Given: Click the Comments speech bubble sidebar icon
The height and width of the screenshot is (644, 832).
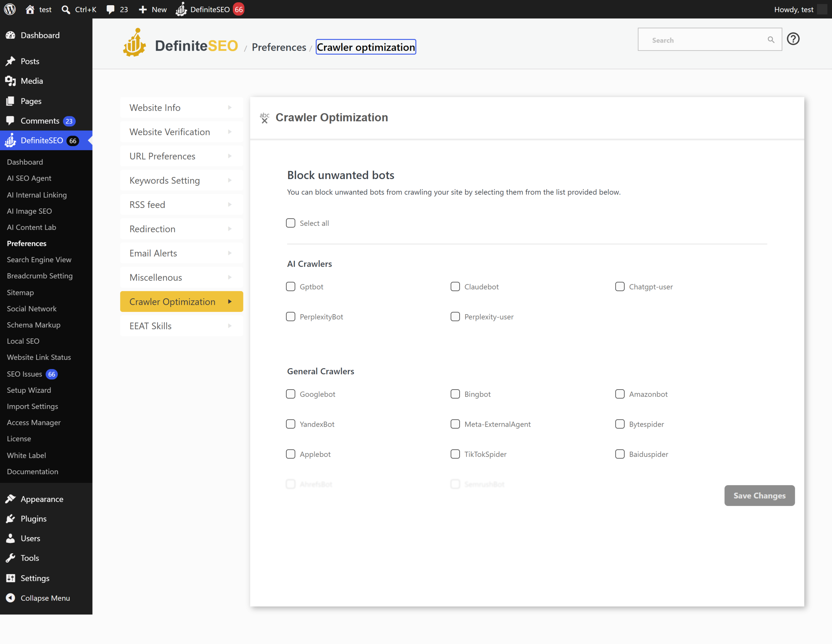Looking at the screenshot, I should coord(11,121).
